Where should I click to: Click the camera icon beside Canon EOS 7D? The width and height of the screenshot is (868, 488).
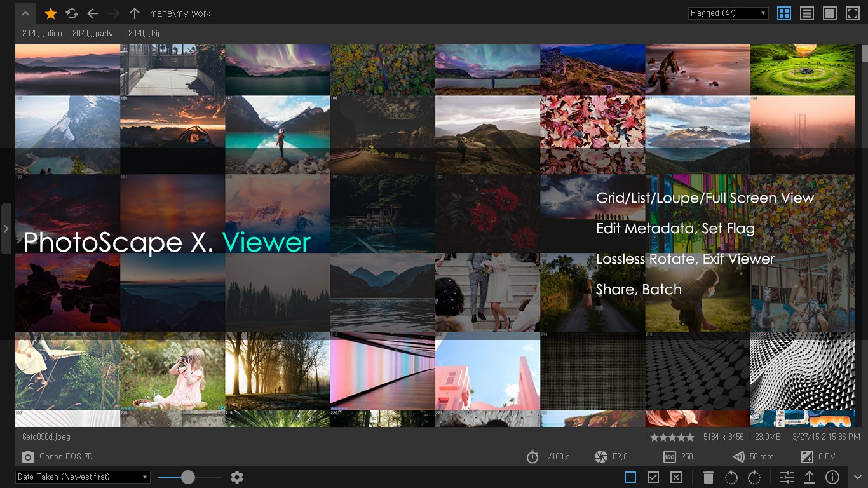tap(28, 457)
